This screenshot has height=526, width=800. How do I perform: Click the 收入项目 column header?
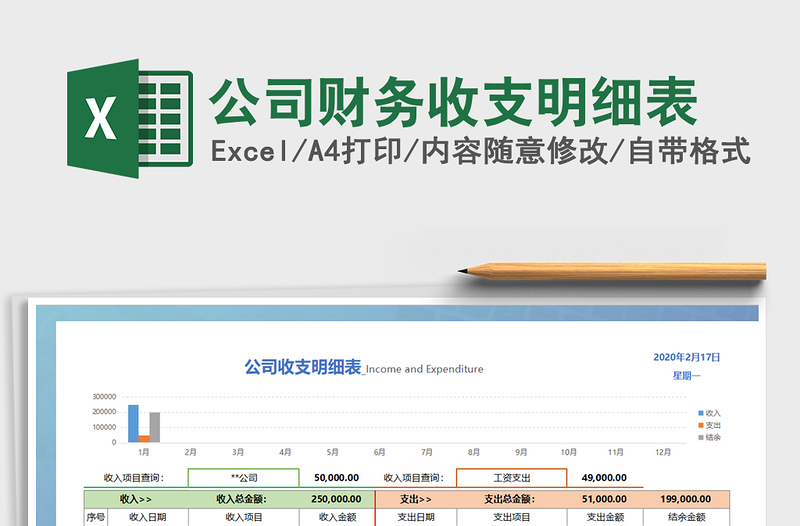(243, 517)
